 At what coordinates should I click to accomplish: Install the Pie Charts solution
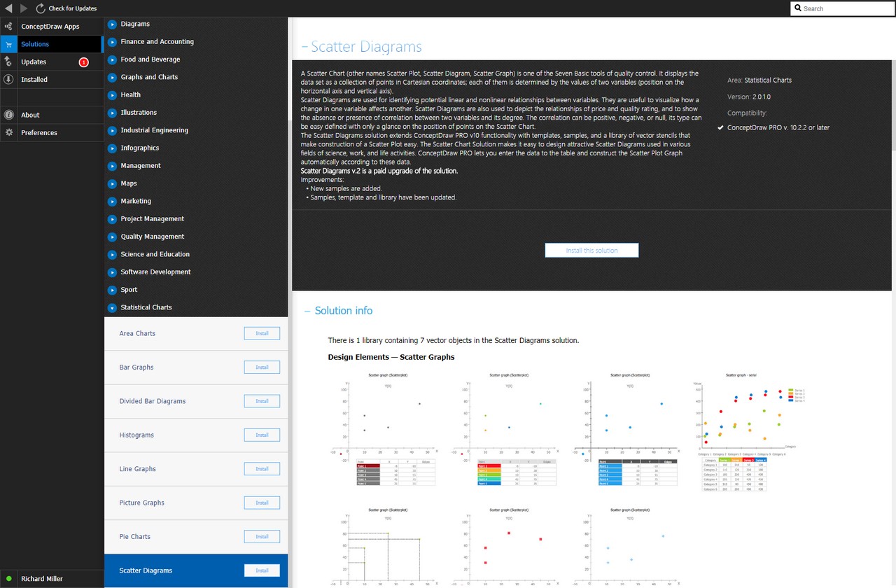[262, 537]
